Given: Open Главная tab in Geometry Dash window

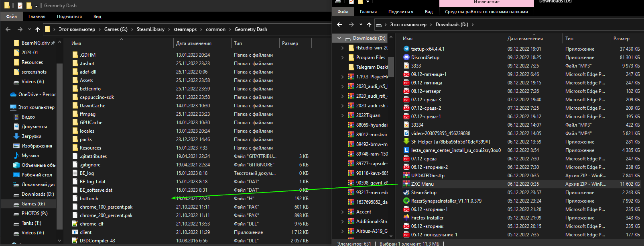Looking at the screenshot, I should click(x=37, y=16).
